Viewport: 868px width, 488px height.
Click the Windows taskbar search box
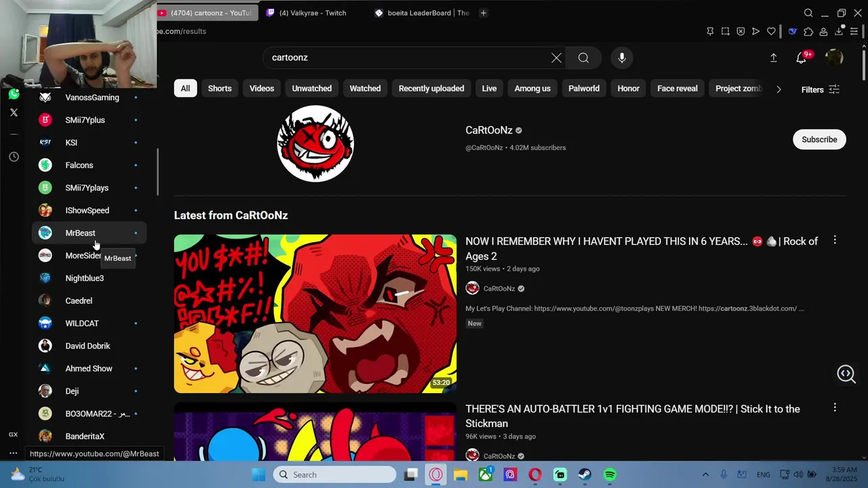click(335, 474)
